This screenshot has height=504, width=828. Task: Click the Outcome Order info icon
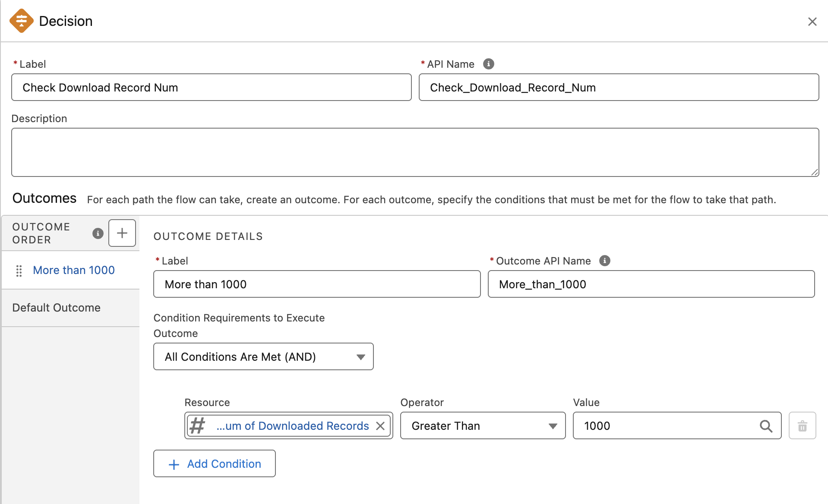(98, 233)
